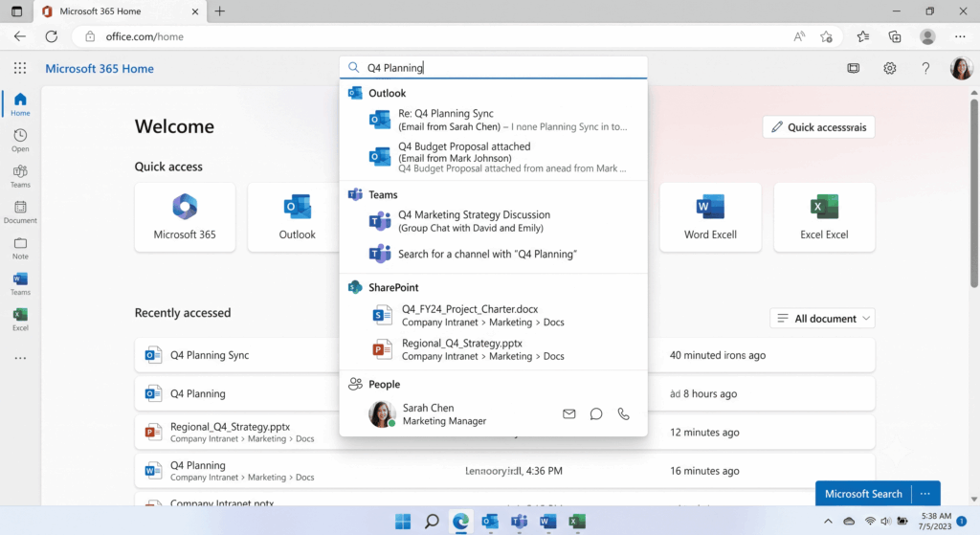The height and width of the screenshot is (535, 980).
Task: Add page to favorites star icon
Action: click(x=826, y=36)
